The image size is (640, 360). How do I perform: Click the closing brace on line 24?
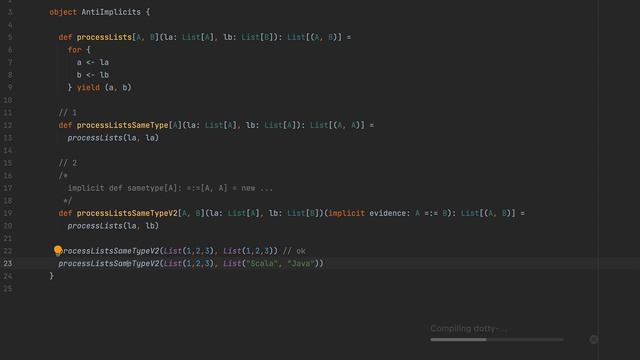point(51,276)
